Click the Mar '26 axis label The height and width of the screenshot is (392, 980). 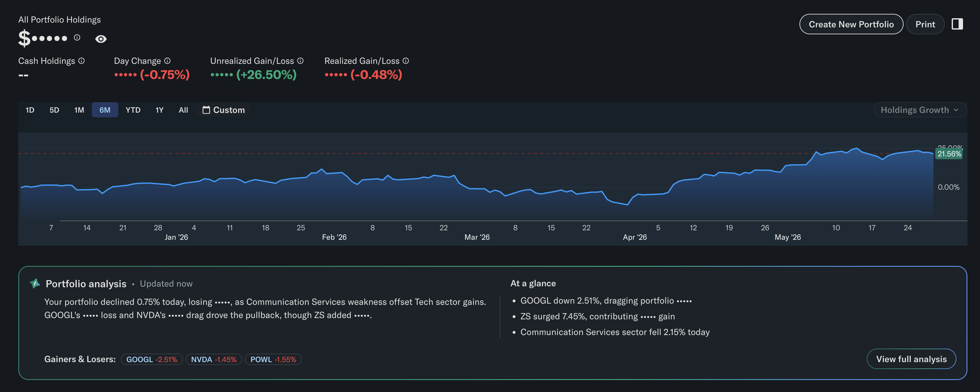pyautogui.click(x=477, y=237)
